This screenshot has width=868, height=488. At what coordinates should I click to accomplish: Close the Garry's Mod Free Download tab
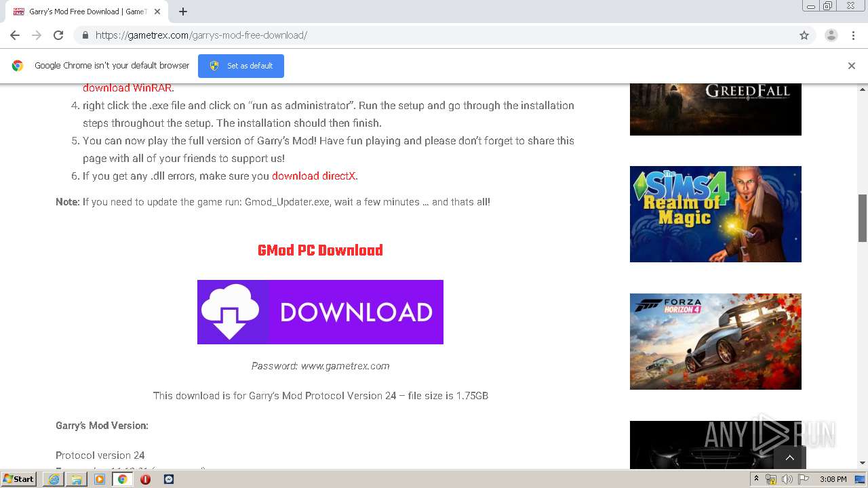tap(157, 12)
